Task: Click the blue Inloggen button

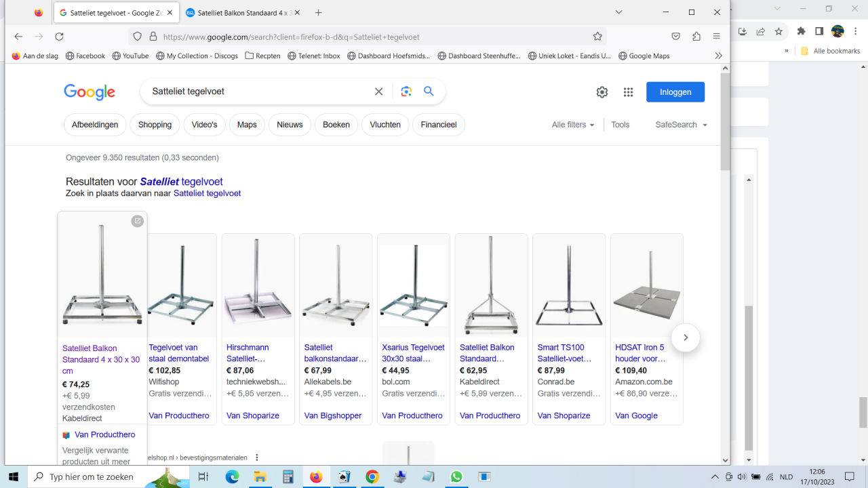Action: pyautogui.click(x=675, y=92)
